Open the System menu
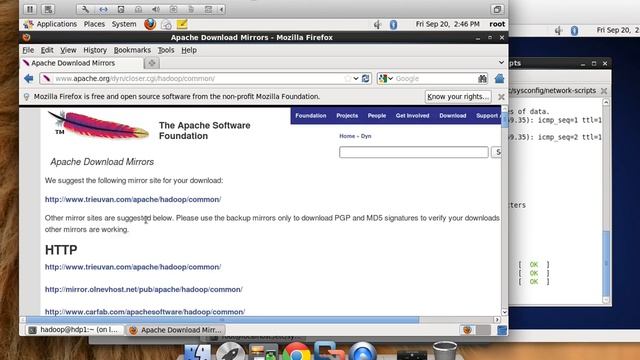Viewport: 640px width, 360px height. (x=124, y=24)
